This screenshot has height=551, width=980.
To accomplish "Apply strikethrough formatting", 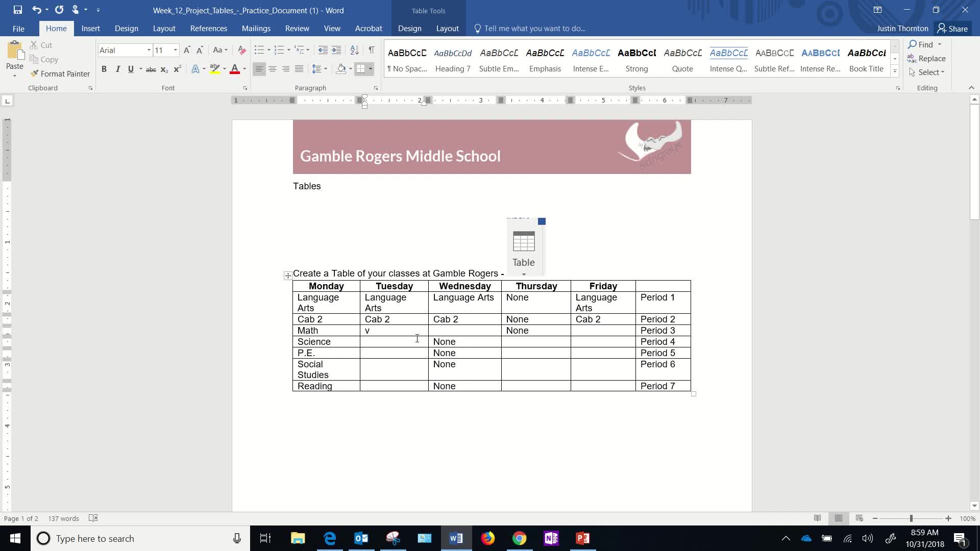I will pos(151,69).
